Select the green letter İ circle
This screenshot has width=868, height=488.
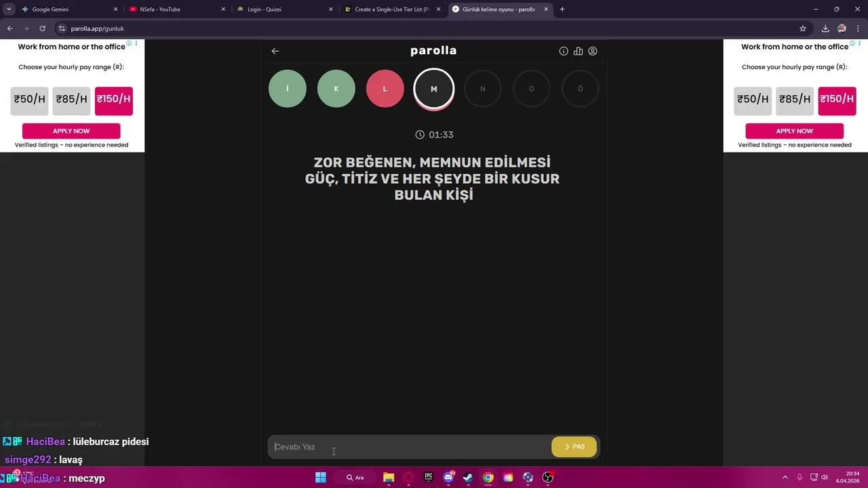tap(288, 89)
